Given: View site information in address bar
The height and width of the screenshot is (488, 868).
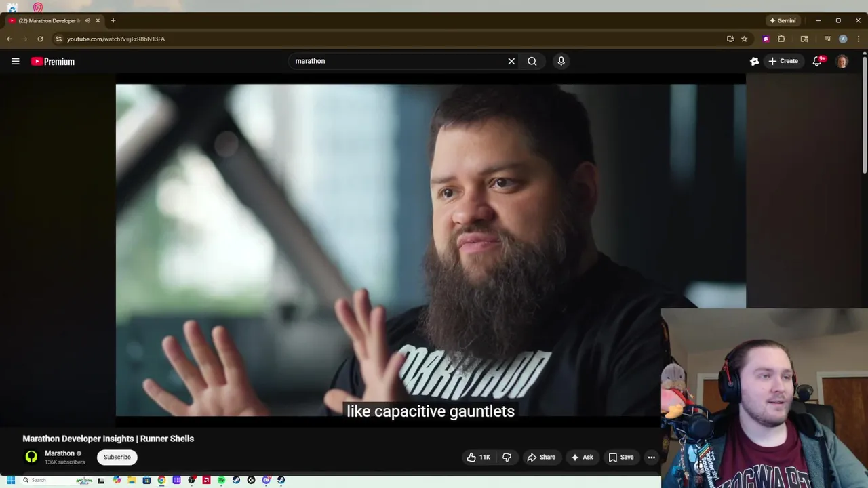Looking at the screenshot, I should pos(58,39).
